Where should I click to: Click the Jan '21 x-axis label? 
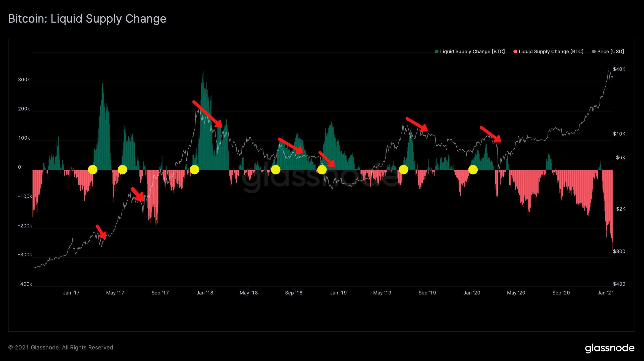point(605,293)
